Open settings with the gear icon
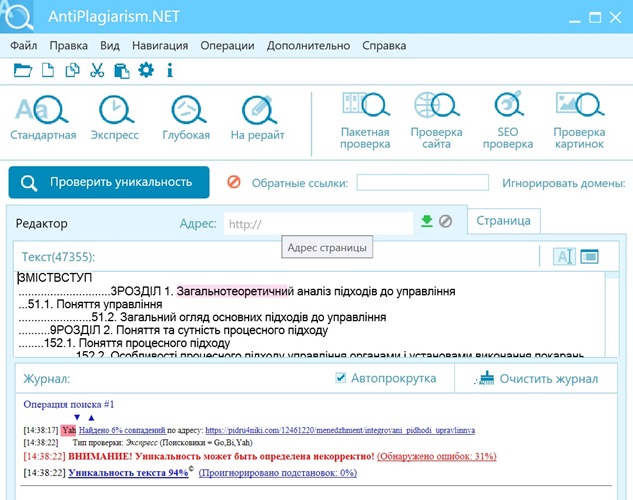 pyautogui.click(x=146, y=70)
